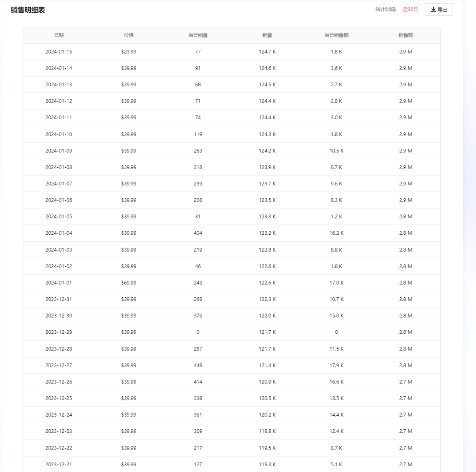Viewport: 476px width, 472px height.
Task: Select the 近30日 time filter
Action: (x=409, y=9)
